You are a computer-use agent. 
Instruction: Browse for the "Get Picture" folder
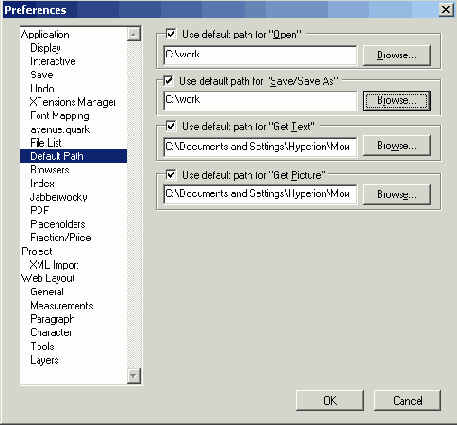click(397, 194)
